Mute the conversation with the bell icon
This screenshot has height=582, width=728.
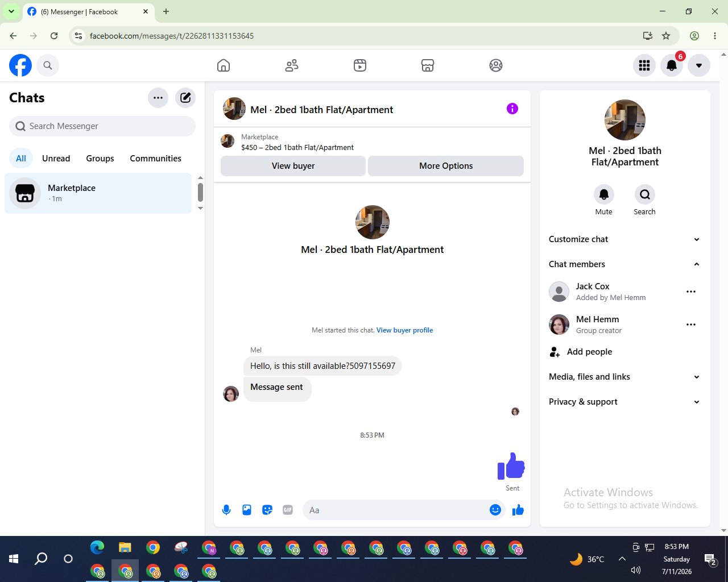604,194
